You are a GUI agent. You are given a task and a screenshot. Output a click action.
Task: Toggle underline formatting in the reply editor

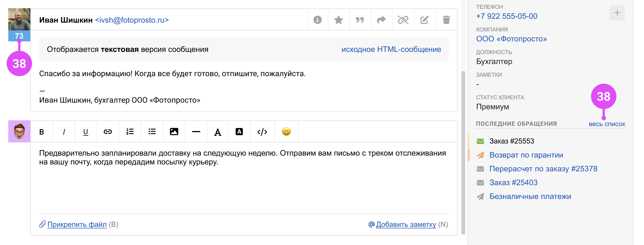coord(86,132)
